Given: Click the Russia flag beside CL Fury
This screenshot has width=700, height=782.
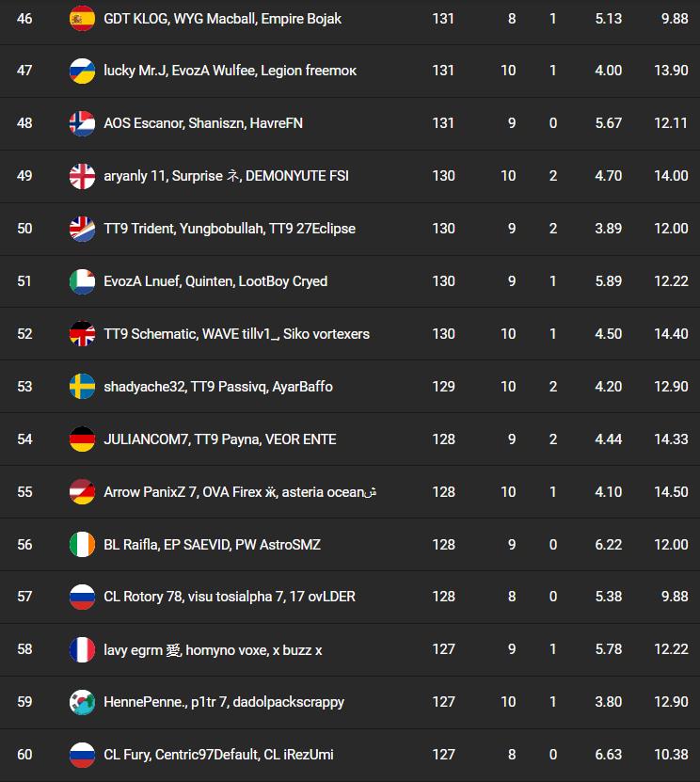Looking at the screenshot, I should click(83, 755).
